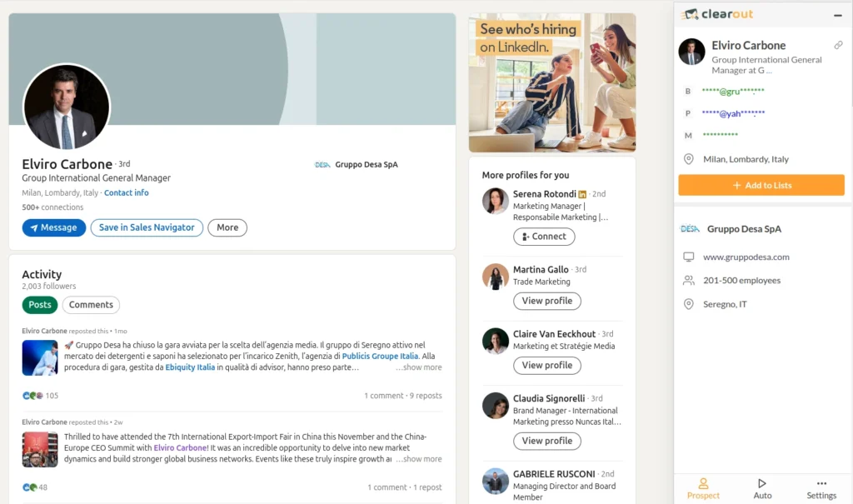Image resolution: width=853 pixels, height=504 pixels.
Task: Reveal the masked mobile number marked M
Action: click(x=720, y=134)
